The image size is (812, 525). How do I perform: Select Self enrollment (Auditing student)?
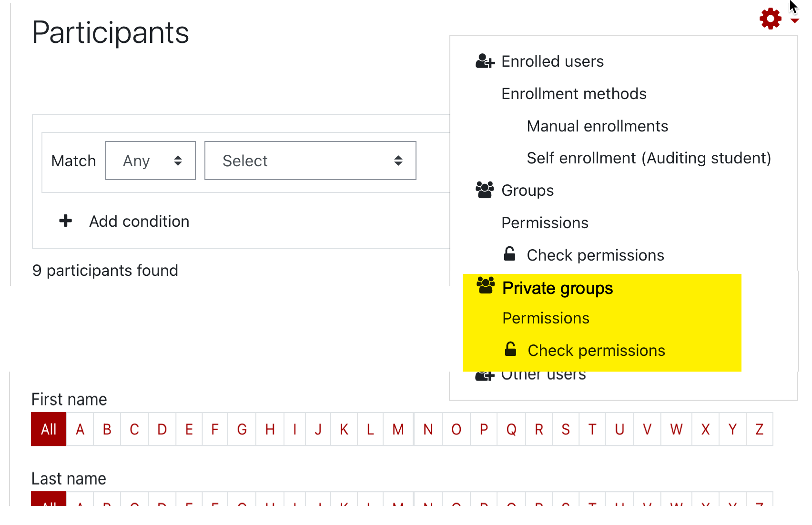649,158
